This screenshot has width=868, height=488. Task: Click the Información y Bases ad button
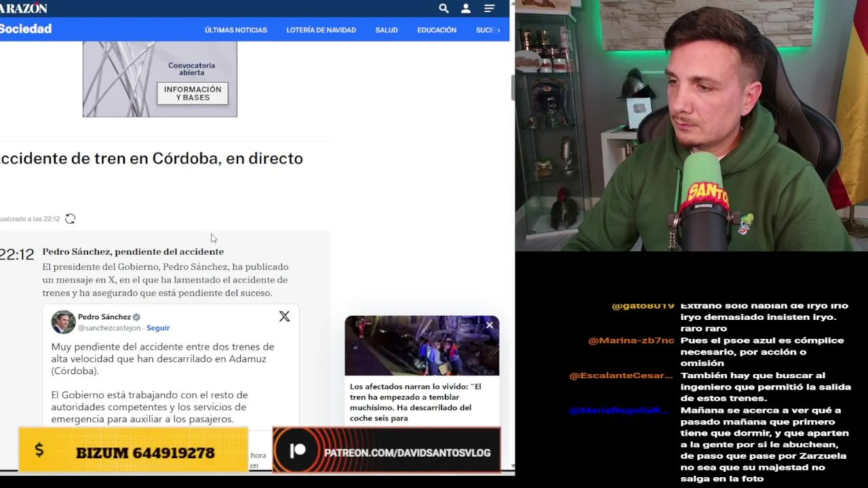193,94
